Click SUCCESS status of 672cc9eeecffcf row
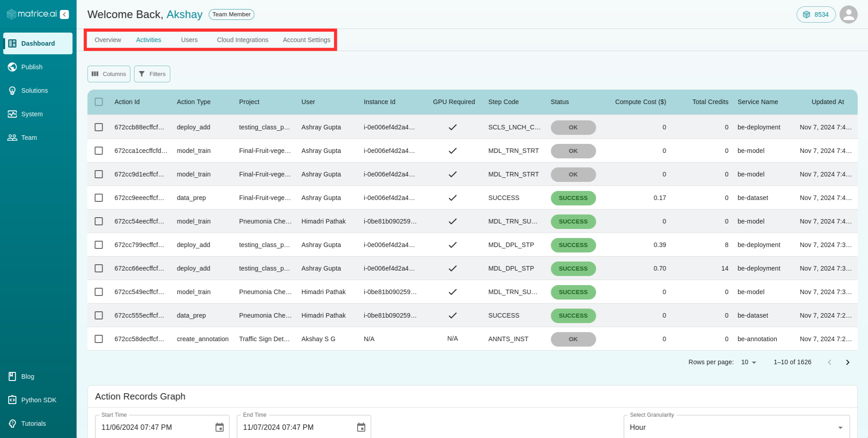Image resolution: width=868 pixels, height=438 pixels. 573,198
